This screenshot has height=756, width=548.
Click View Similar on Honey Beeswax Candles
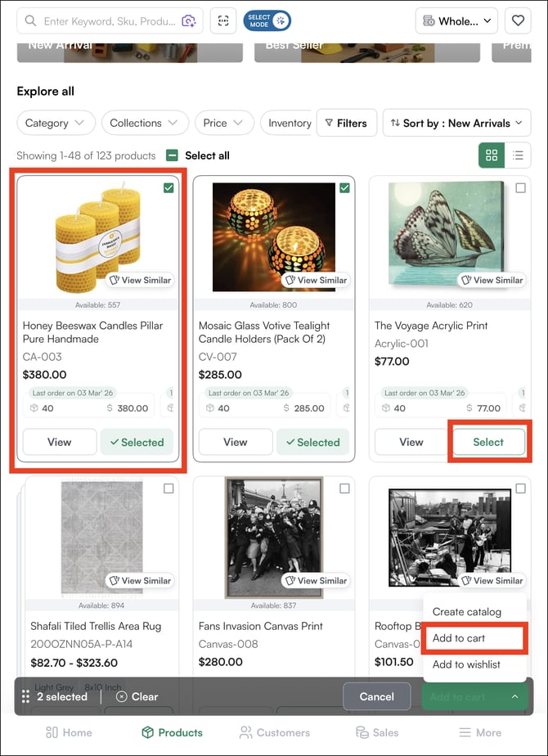140,280
